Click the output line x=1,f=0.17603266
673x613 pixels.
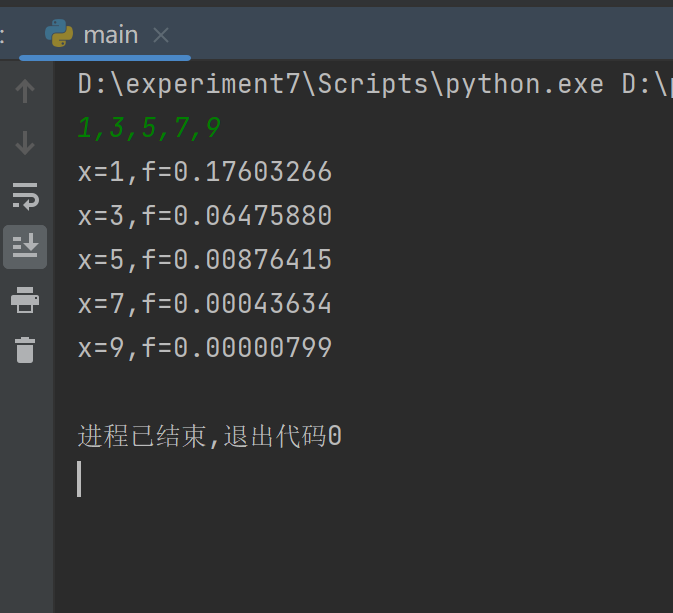point(205,173)
